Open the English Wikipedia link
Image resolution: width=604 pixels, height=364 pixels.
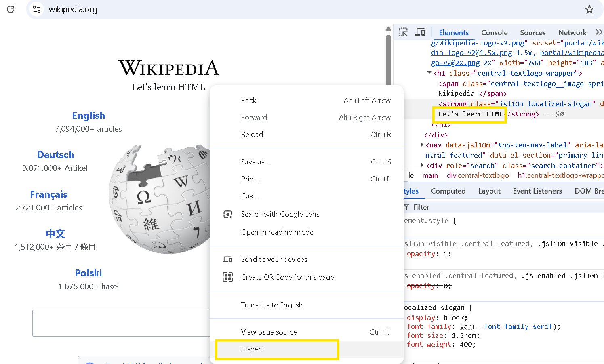88,116
